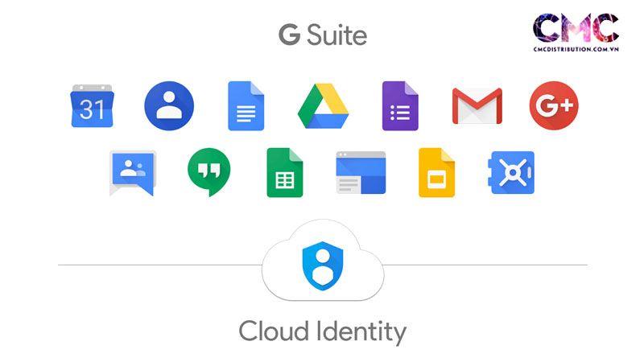Open the Google Sites icon
The height and width of the screenshot is (362, 644).
[x=361, y=172]
